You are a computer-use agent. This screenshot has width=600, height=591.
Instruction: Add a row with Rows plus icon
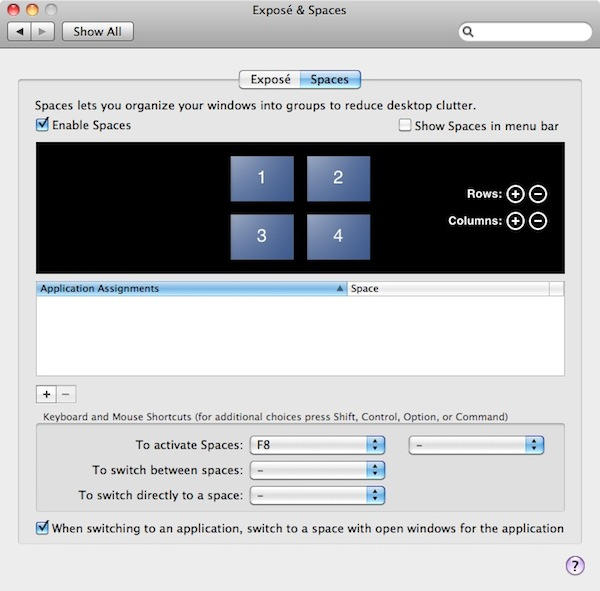point(515,194)
